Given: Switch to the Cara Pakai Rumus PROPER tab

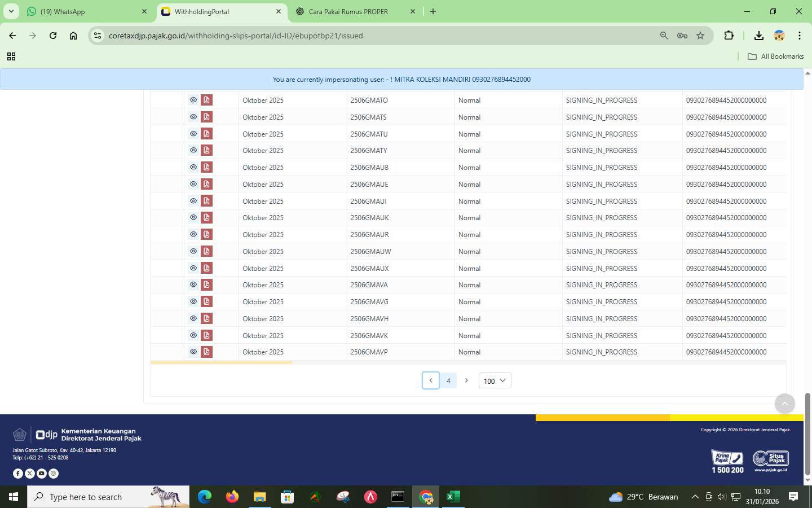Looking at the screenshot, I should click(x=350, y=11).
